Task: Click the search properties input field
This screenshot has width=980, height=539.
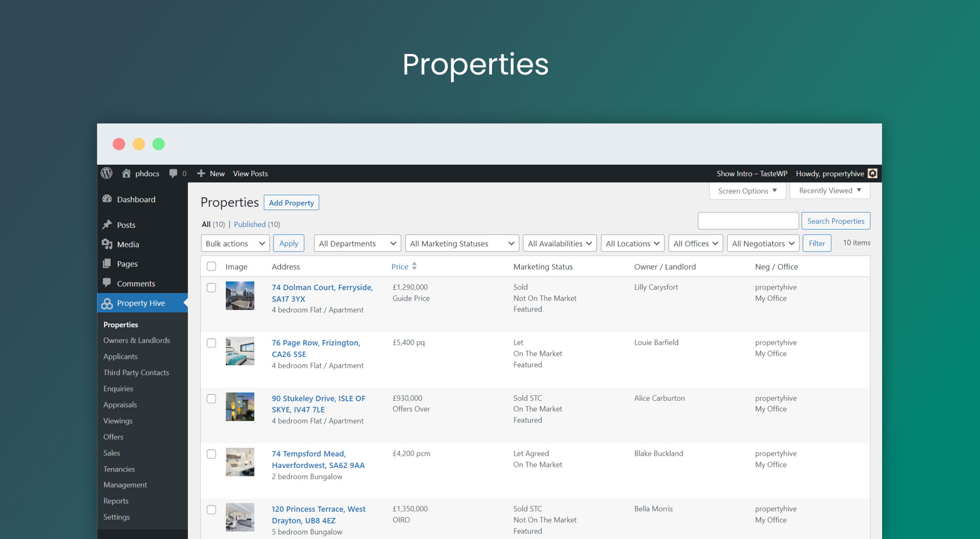Action: pos(748,220)
